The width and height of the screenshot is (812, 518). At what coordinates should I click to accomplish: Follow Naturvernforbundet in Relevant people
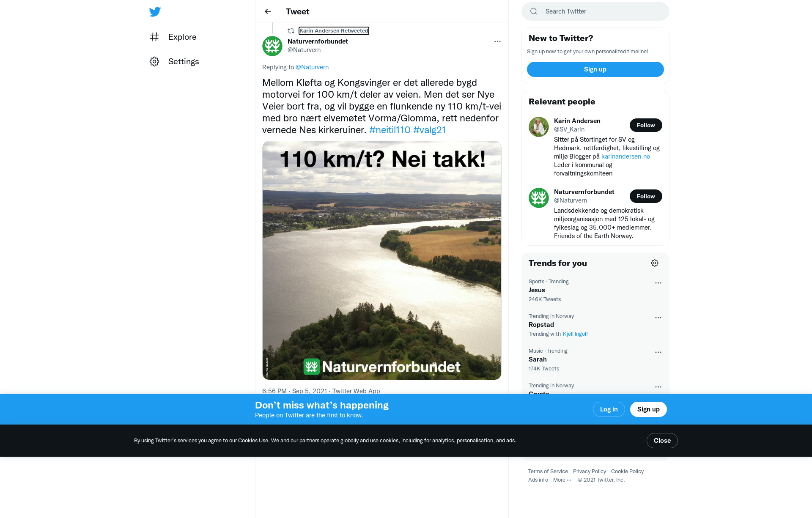646,196
